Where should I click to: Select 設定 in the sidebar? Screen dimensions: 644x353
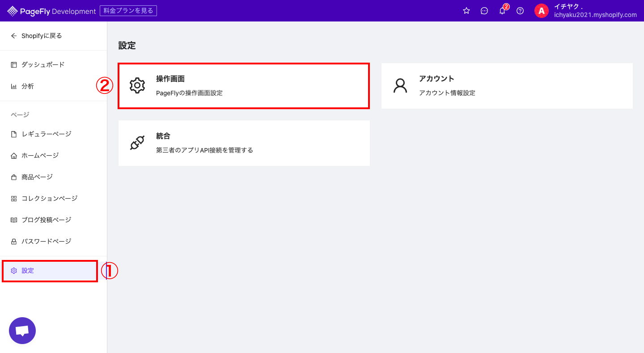tap(28, 271)
